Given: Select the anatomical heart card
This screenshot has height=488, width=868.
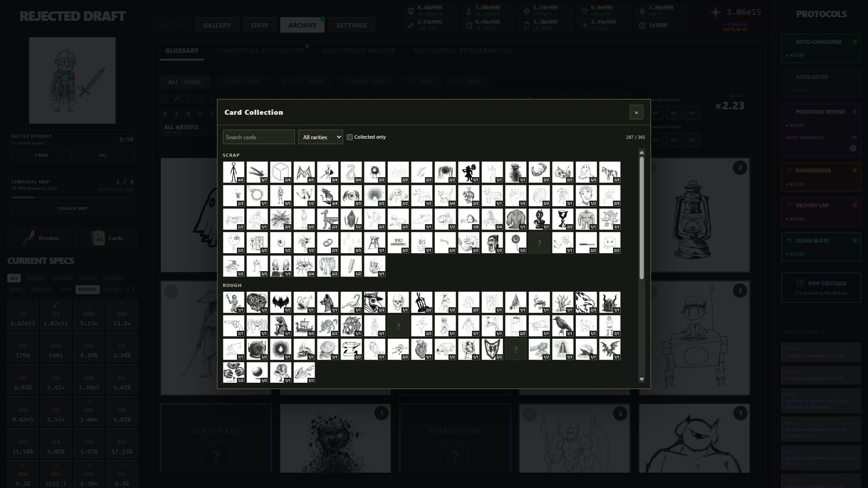Looking at the screenshot, I should click(x=422, y=349).
